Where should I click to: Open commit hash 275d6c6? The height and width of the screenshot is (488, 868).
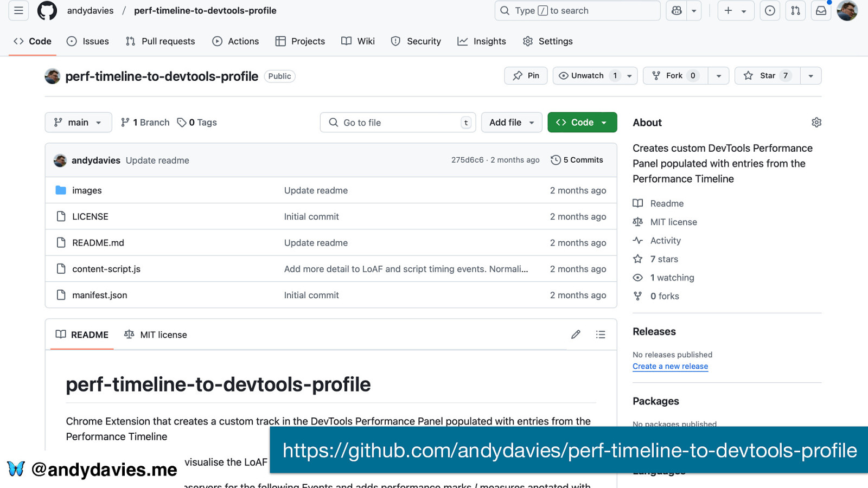pyautogui.click(x=467, y=160)
